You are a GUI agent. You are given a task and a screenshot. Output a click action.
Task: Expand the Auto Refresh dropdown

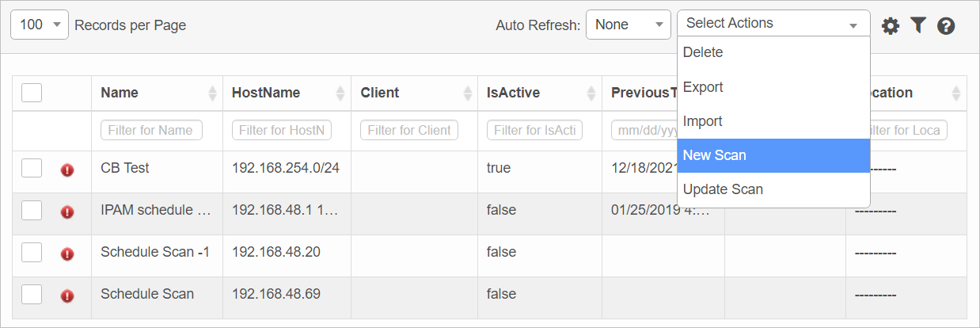tap(629, 25)
